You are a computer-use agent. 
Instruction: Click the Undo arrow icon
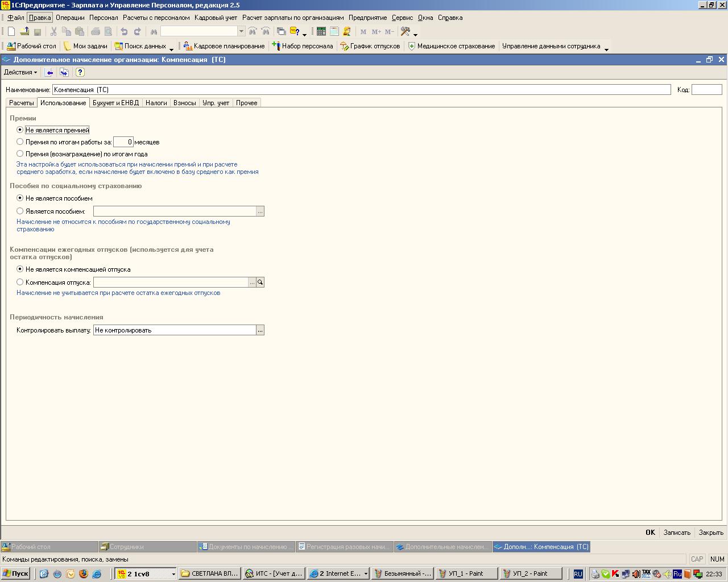pos(124,32)
